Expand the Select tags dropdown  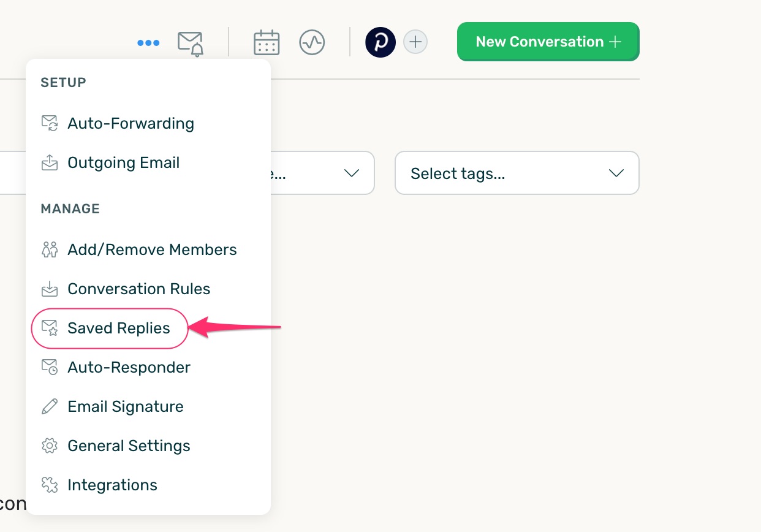pyautogui.click(x=517, y=173)
